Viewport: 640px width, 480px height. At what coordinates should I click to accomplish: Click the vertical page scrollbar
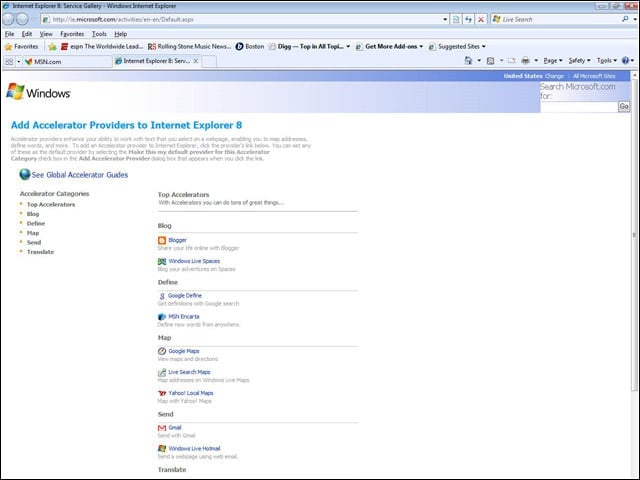click(x=634, y=235)
